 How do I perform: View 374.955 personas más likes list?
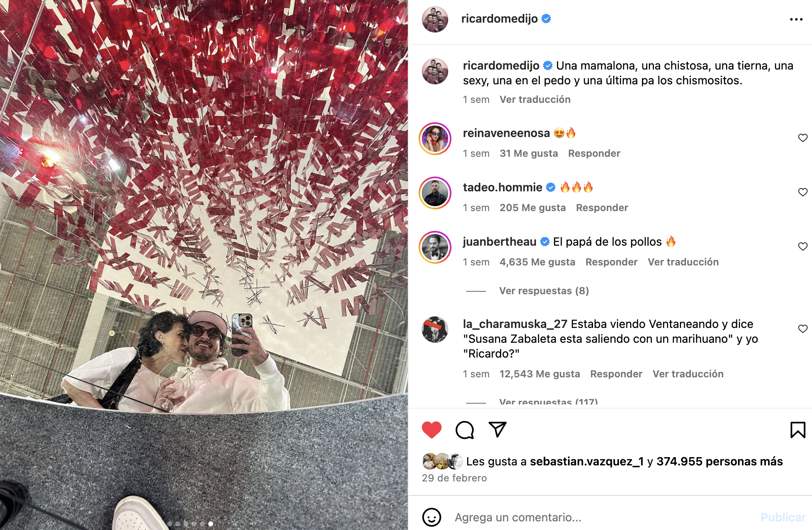point(719,461)
